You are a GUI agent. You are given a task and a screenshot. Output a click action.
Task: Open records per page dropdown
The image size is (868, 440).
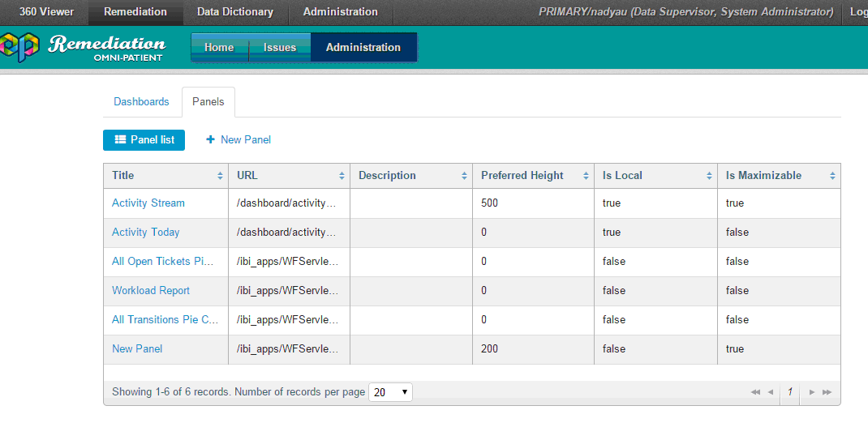click(390, 392)
